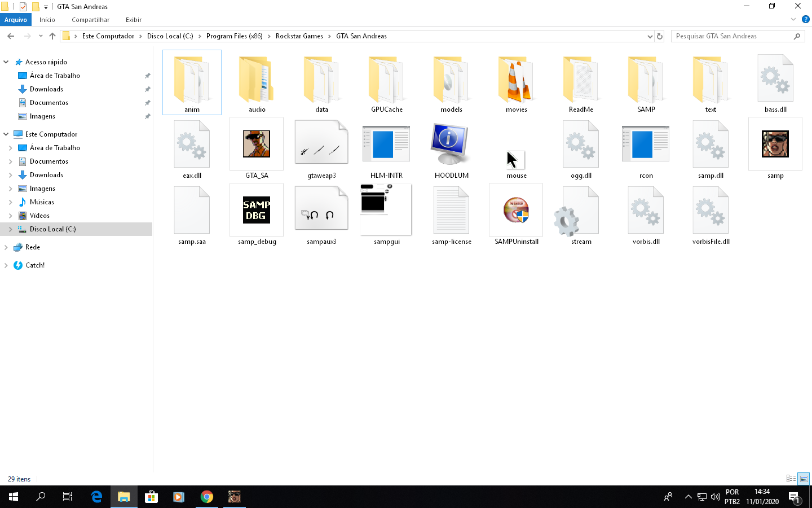Collapse the Acesso rápido tree section
Image resolution: width=812 pixels, height=508 pixels.
pos(6,62)
